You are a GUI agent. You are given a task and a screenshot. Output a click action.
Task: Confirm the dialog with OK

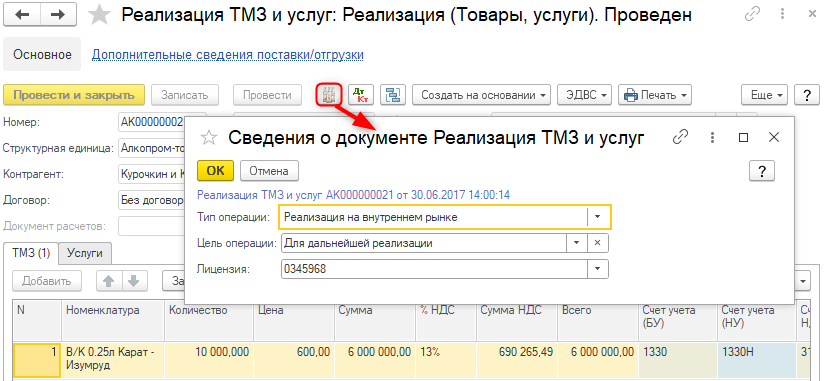215,171
